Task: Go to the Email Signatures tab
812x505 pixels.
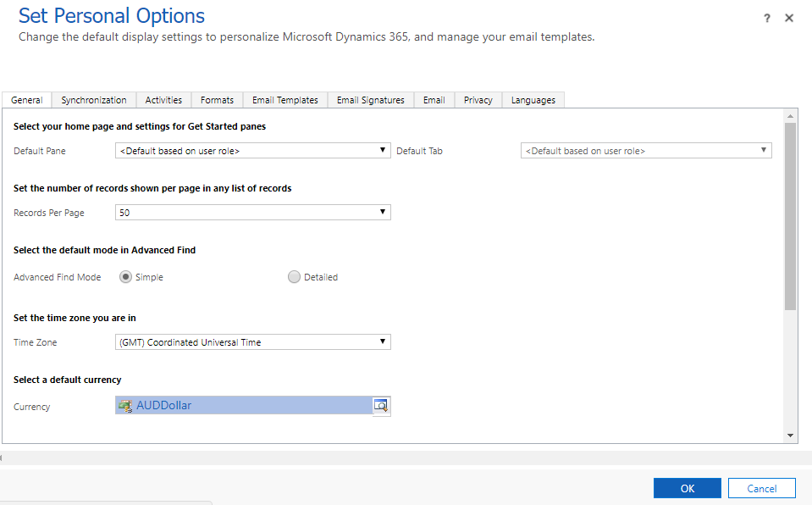Action: 371,100
